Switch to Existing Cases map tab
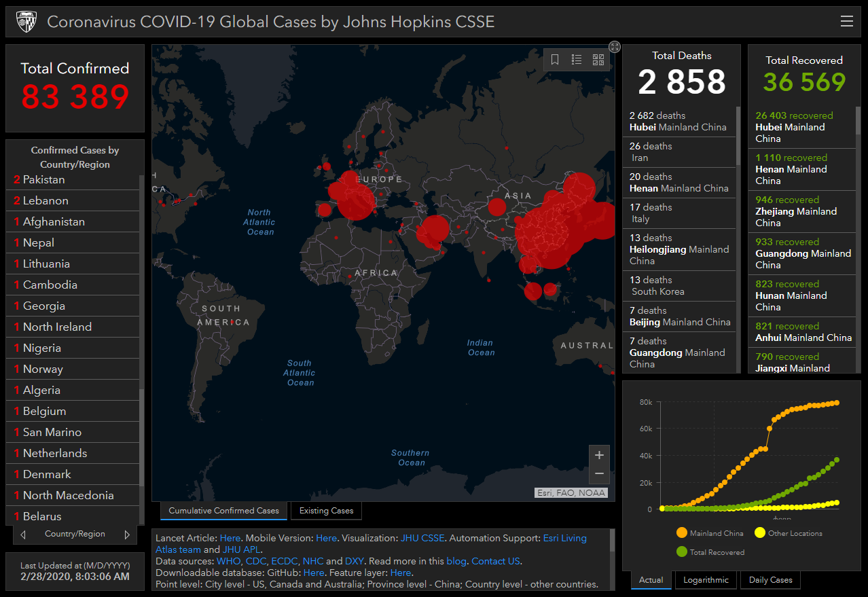 click(x=327, y=511)
